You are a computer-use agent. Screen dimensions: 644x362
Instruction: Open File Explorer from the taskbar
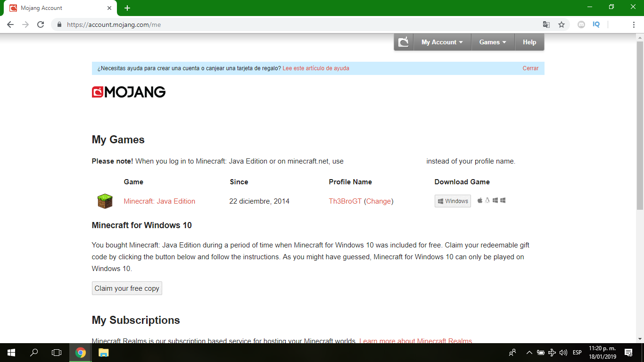(103, 353)
